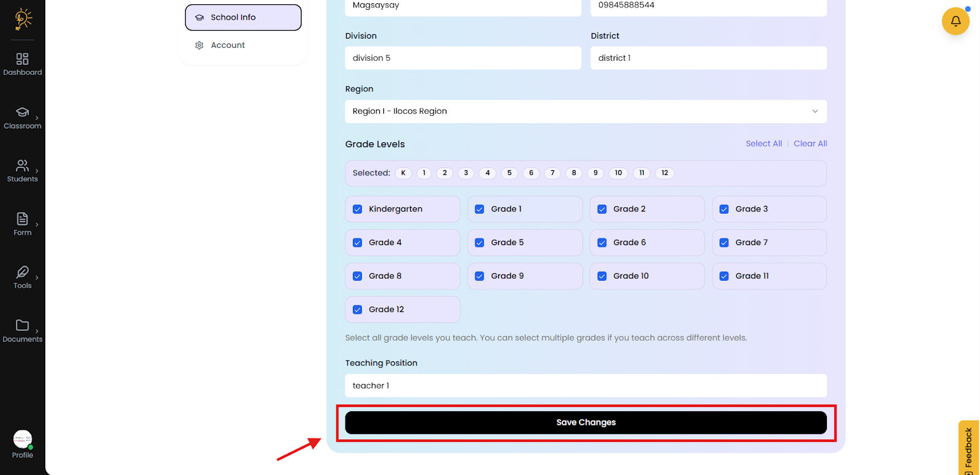Open the Students section icon

click(22, 165)
